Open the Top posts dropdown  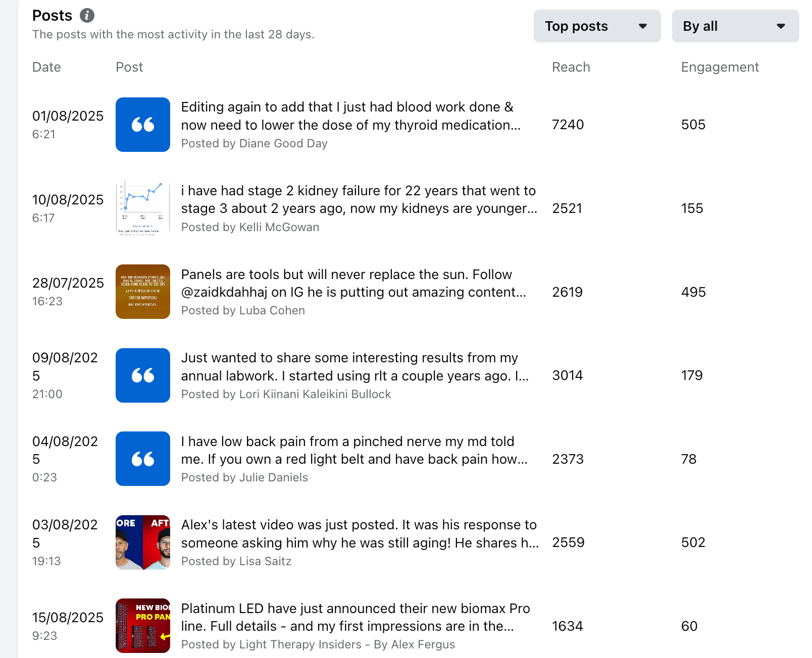(x=596, y=26)
